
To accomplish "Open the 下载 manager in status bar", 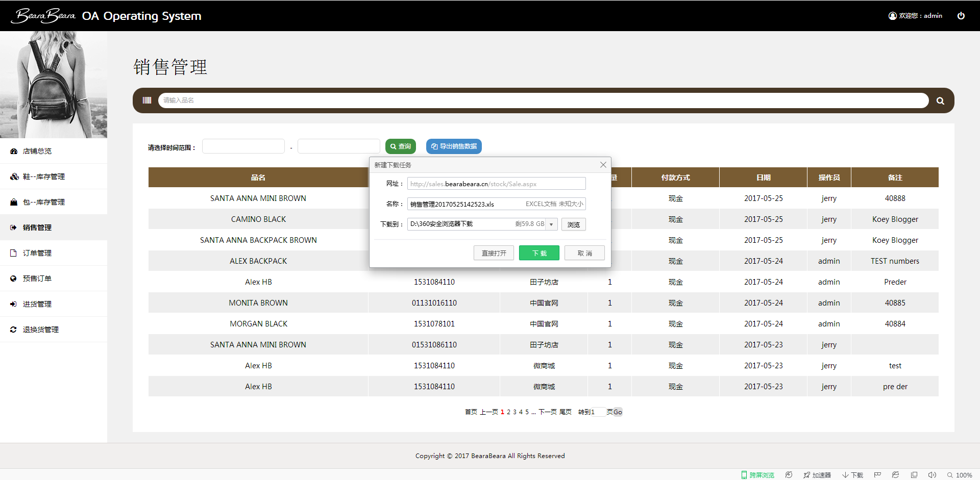I will tap(853, 475).
